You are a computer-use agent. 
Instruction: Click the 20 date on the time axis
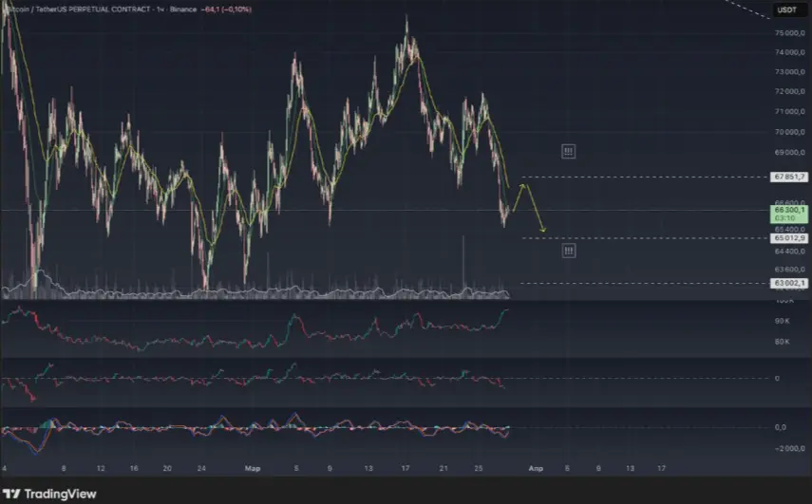pos(167,468)
